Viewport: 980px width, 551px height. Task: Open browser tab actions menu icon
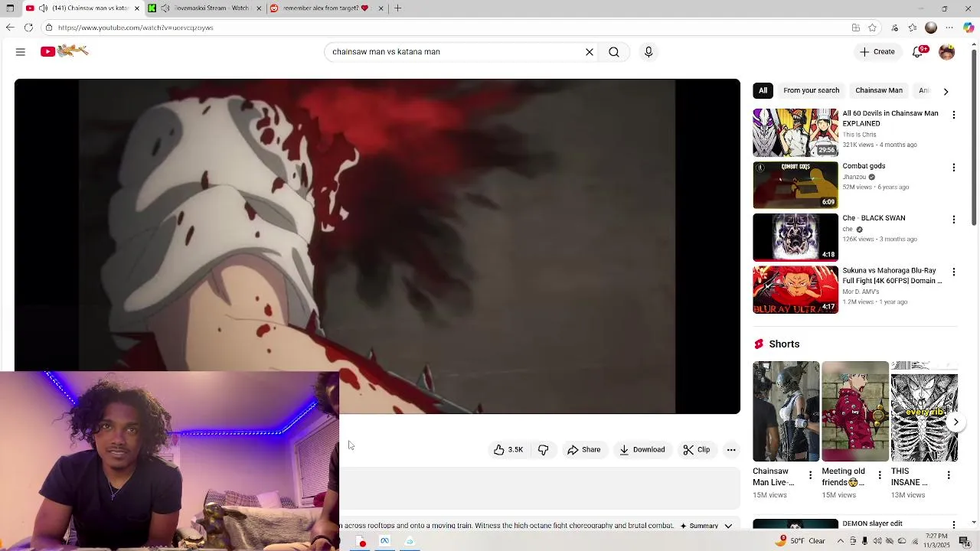(x=10, y=8)
